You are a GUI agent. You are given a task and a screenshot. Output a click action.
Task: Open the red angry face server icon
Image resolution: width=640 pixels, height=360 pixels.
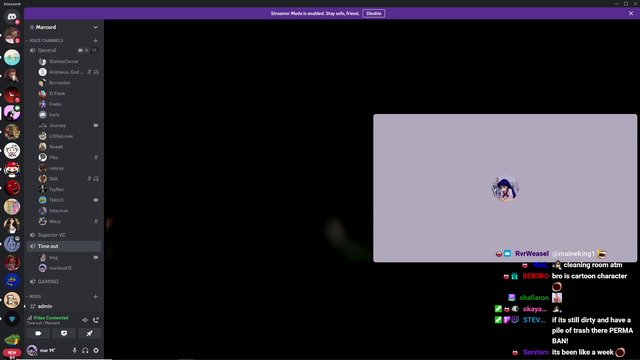12,188
